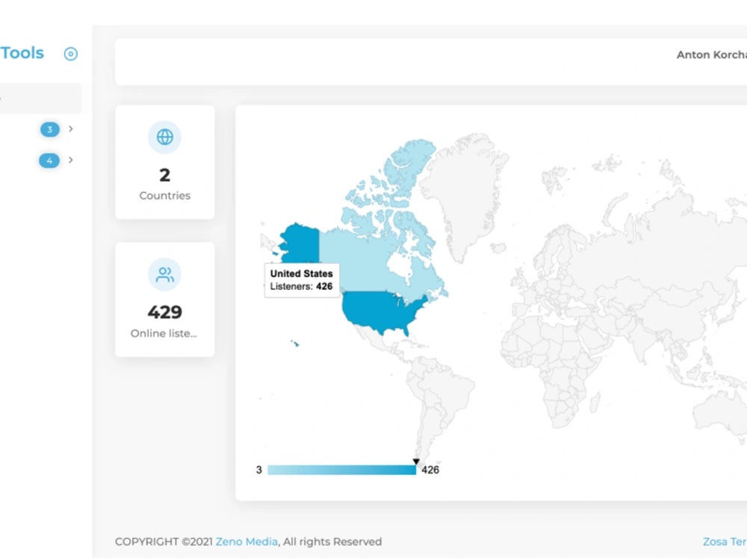Click the United States on the map
This screenshot has width=747, height=560.
[x=381, y=310]
